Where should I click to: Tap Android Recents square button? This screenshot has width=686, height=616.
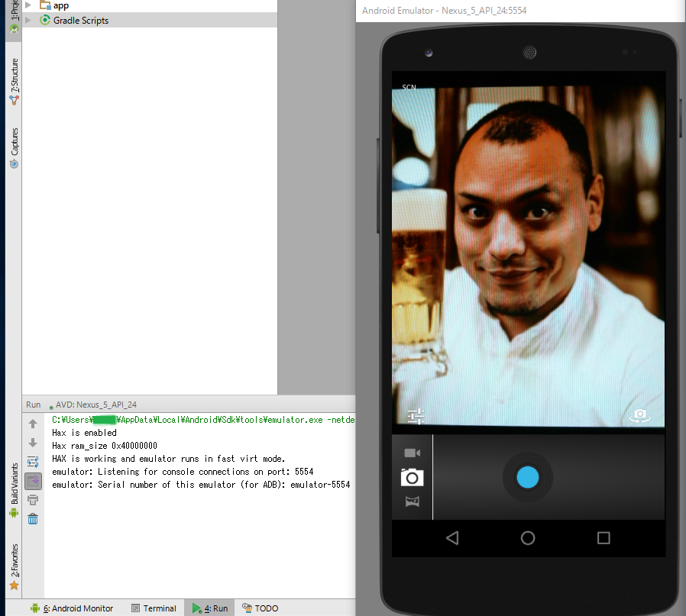tap(603, 537)
